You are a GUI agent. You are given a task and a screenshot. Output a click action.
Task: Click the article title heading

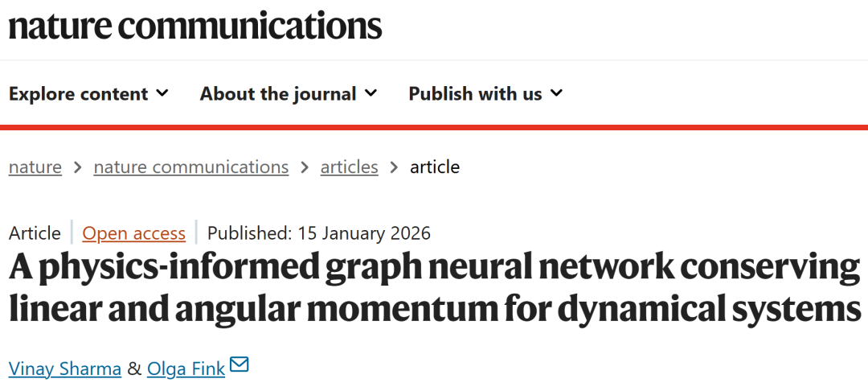coord(434,288)
